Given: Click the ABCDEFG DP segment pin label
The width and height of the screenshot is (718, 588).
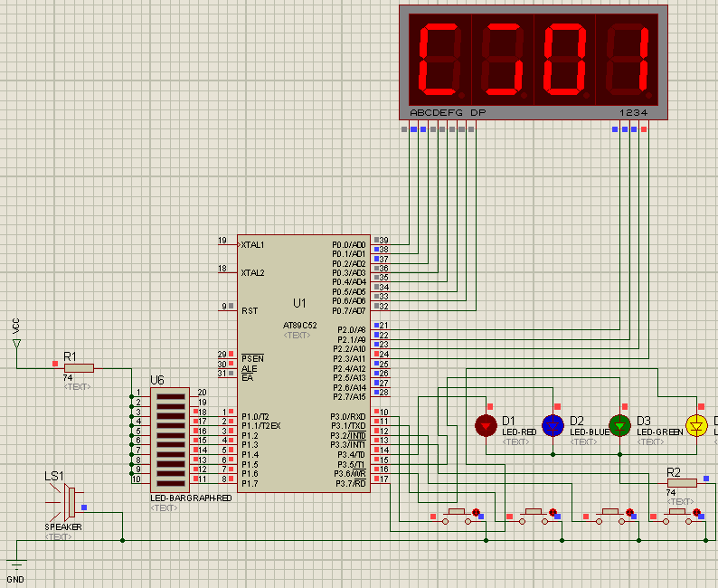Looking at the screenshot, I should pyautogui.click(x=448, y=113).
